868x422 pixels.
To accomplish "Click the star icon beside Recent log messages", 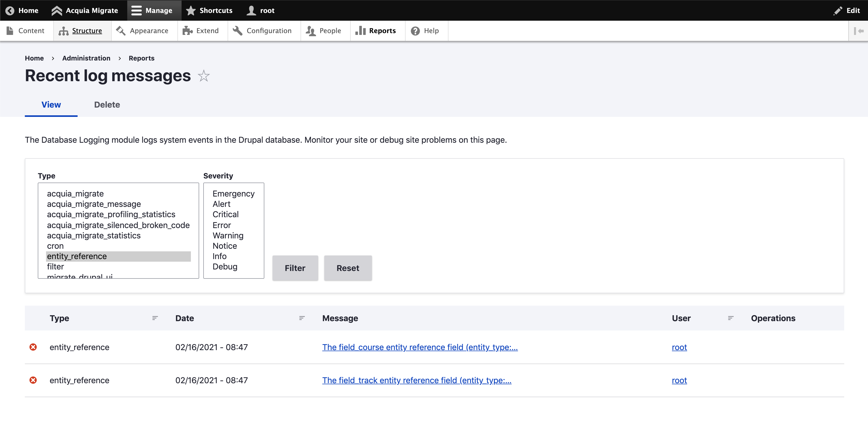I will [204, 76].
